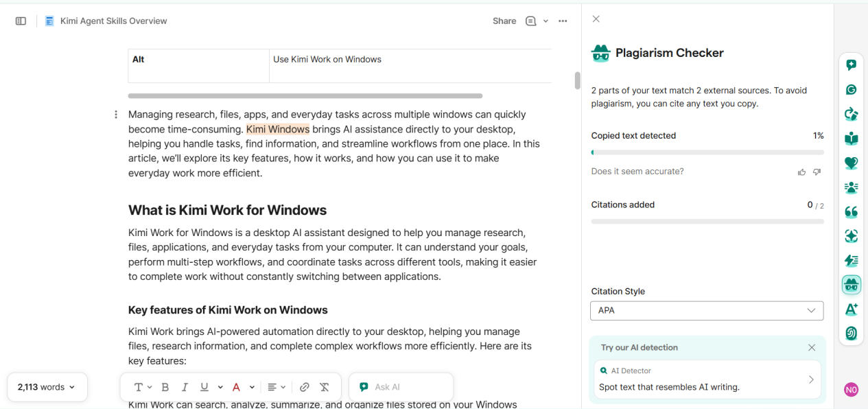The height and width of the screenshot is (409, 868).
Task: Open the quotation-marks citation icon
Action: pos(851,211)
